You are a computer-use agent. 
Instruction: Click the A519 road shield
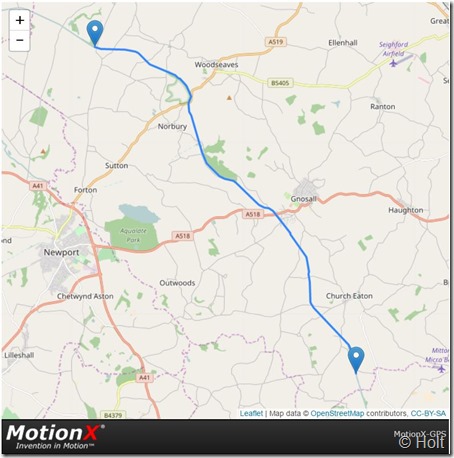point(276,42)
